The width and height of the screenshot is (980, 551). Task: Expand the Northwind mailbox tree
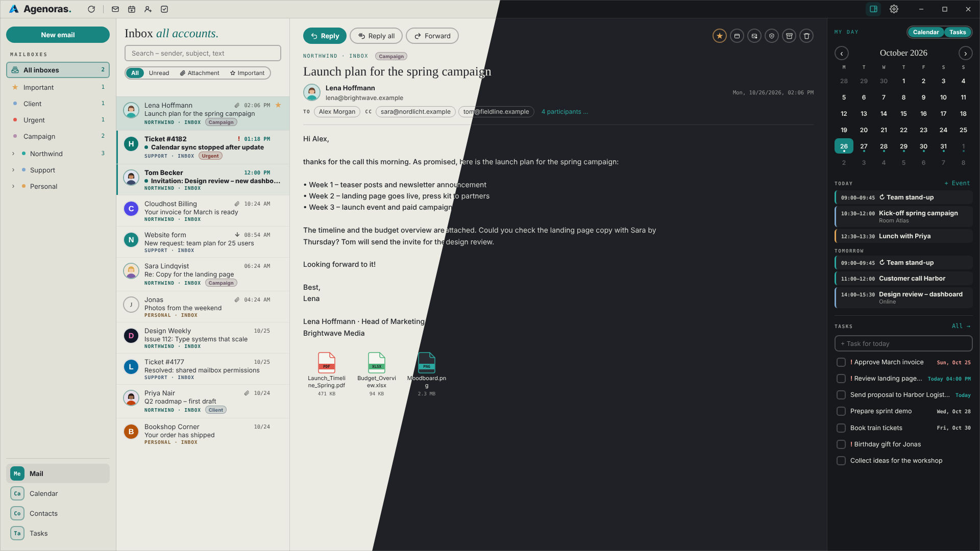pos(13,154)
